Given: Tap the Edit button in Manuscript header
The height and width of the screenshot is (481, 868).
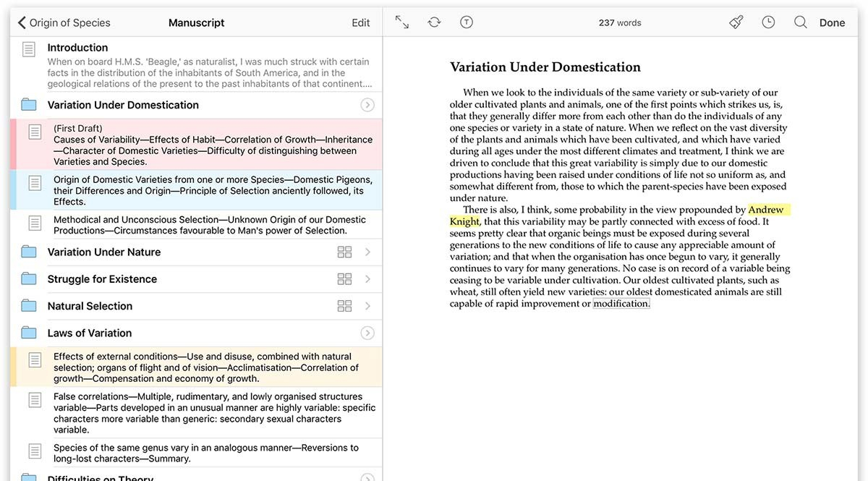Looking at the screenshot, I should pyautogui.click(x=360, y=22).
